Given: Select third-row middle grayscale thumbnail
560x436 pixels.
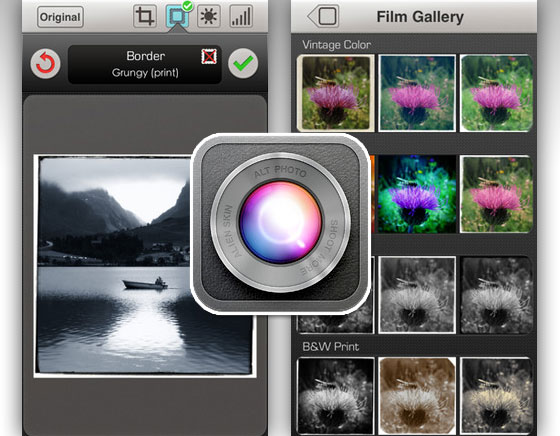Looking at the screenshot, I should (x=417, y=295).
